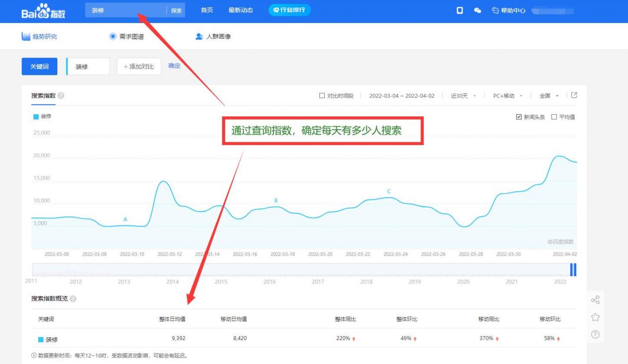Open the Baidu Index help center
This screenshot has width=628, height=364.
508,10
